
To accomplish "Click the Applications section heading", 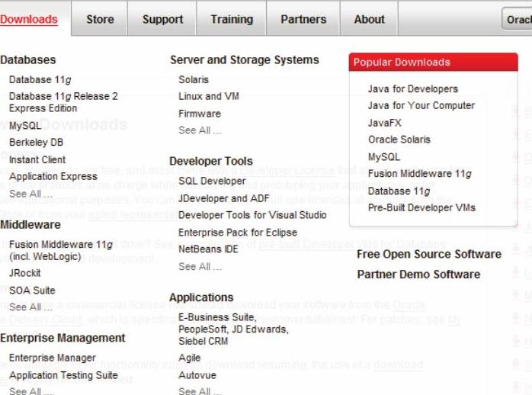I will (201, 297).
